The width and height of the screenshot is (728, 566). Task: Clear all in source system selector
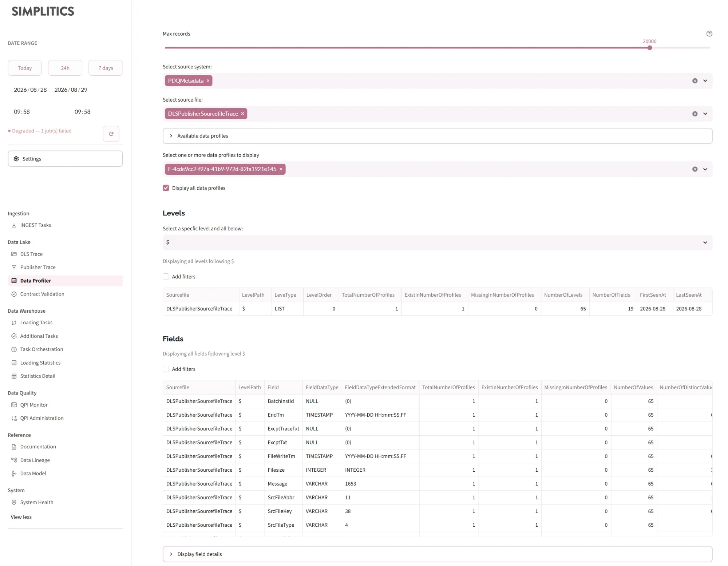pos(695,81)
